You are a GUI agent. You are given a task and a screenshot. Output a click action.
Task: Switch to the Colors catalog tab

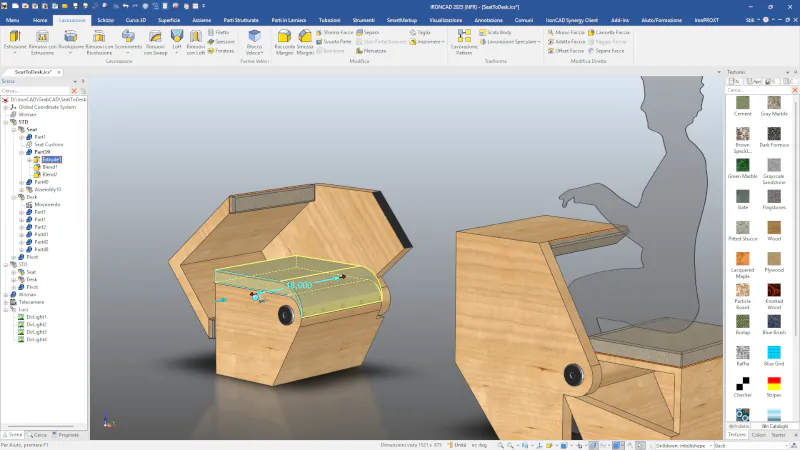[758, 435]
